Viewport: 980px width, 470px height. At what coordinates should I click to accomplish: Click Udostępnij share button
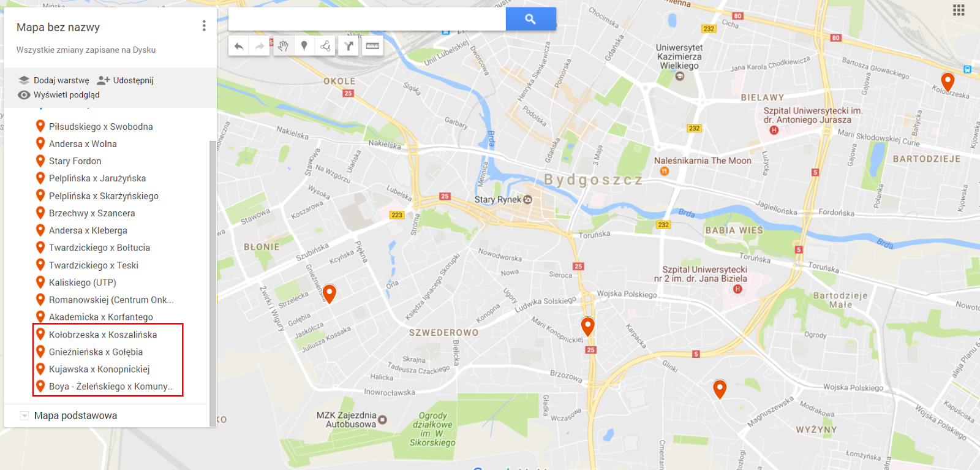coord(126,80)
